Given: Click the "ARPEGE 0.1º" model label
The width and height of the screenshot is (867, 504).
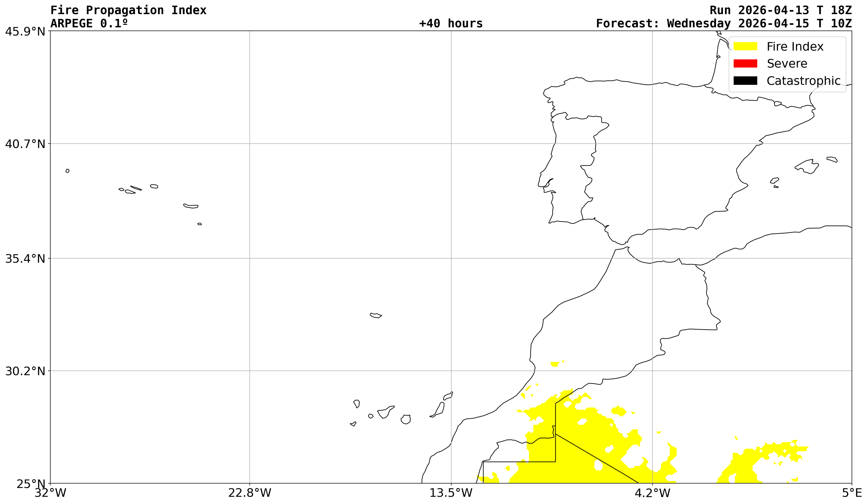Looking at the screenshot, I should [89, 24].
